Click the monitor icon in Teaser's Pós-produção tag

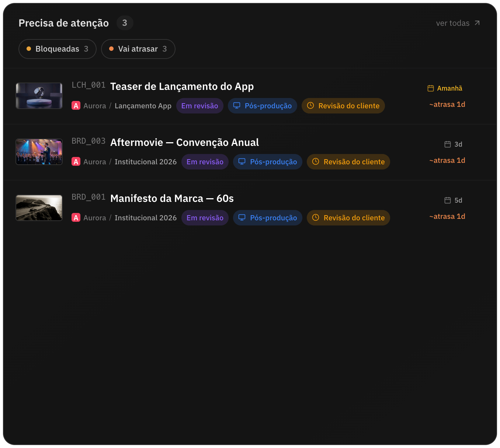click(x=237, y=105)
